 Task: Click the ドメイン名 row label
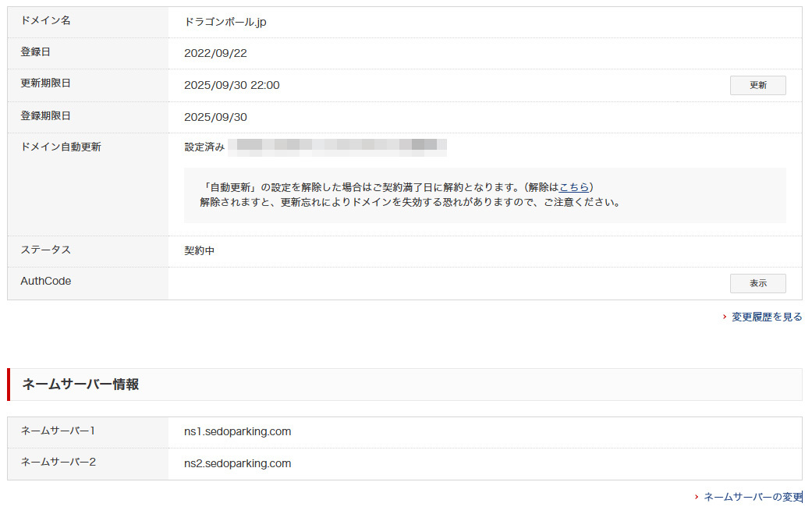coord(45,21)
